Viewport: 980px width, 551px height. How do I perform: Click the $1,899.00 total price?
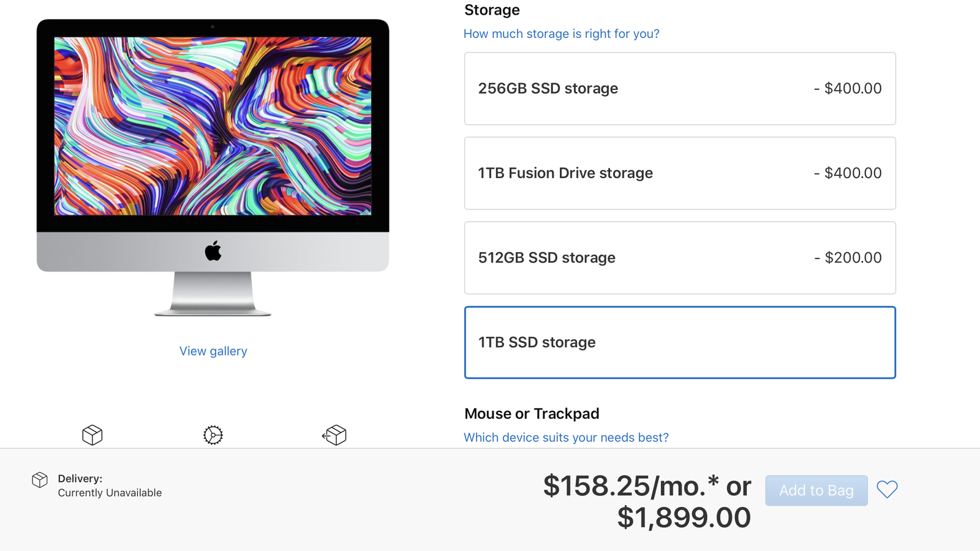click(684, 516)
